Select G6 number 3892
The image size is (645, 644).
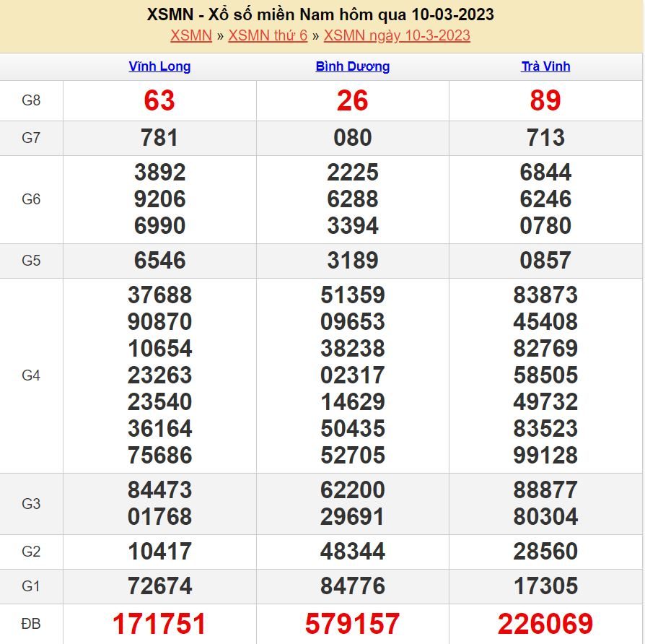pos(159,172)
